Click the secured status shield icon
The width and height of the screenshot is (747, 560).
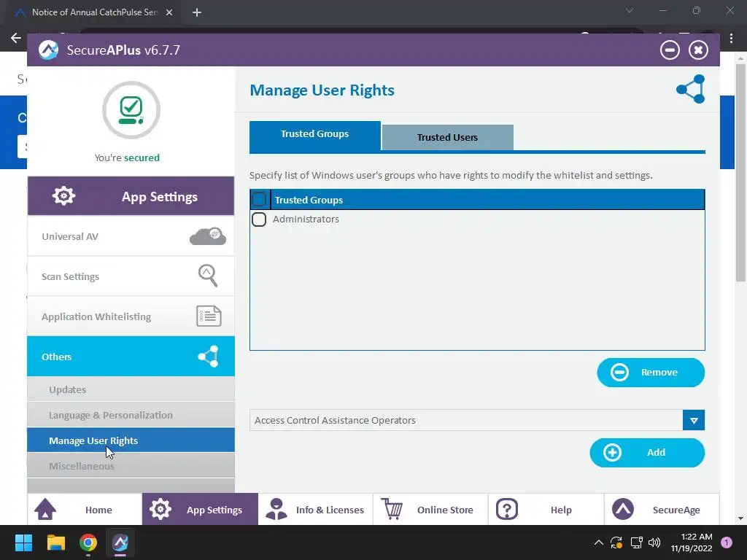pyautogui.click(x=131, y=110)
